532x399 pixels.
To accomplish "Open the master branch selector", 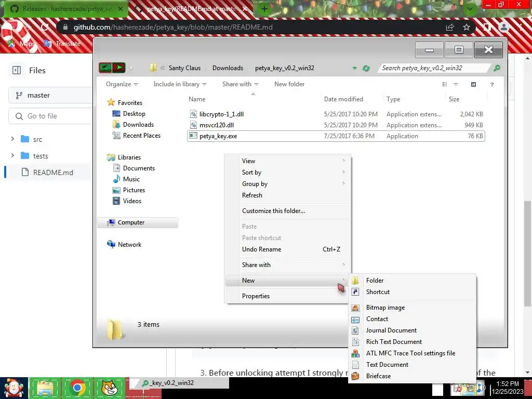I will click(50, 96).
